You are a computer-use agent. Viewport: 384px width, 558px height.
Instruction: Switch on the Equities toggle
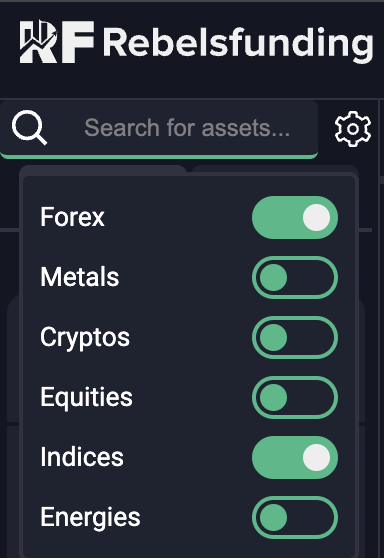tap(295, 398)
